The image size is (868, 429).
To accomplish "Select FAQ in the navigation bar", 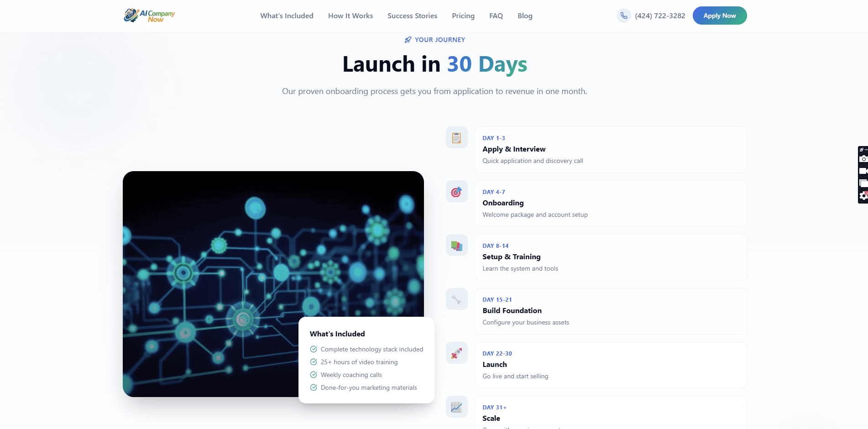I will coord(496,16).
